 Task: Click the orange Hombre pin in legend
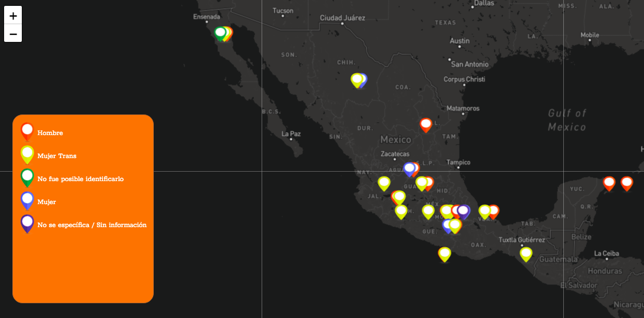pos(27,130)
